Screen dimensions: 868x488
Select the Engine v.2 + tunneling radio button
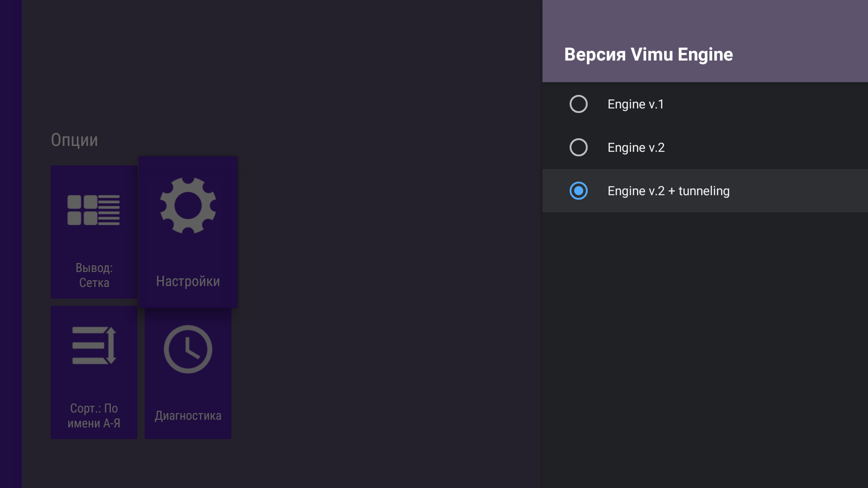(x=578, y=191)
